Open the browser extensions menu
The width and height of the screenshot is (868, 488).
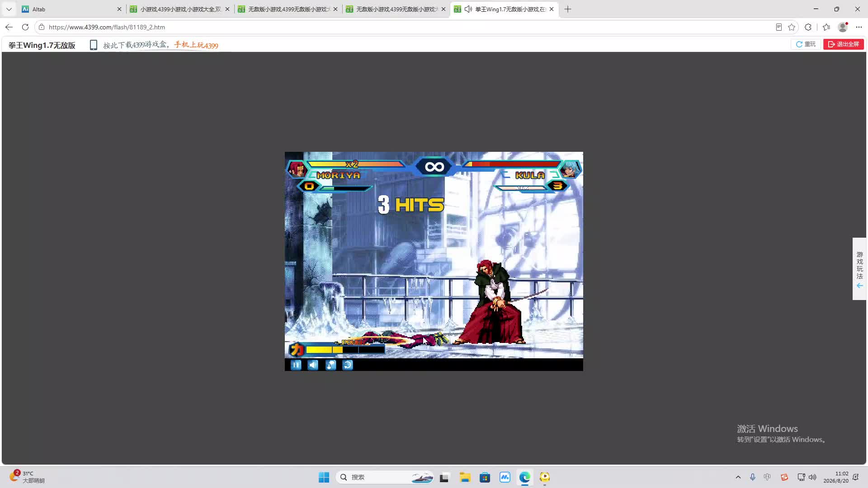[x=808, y=27]
